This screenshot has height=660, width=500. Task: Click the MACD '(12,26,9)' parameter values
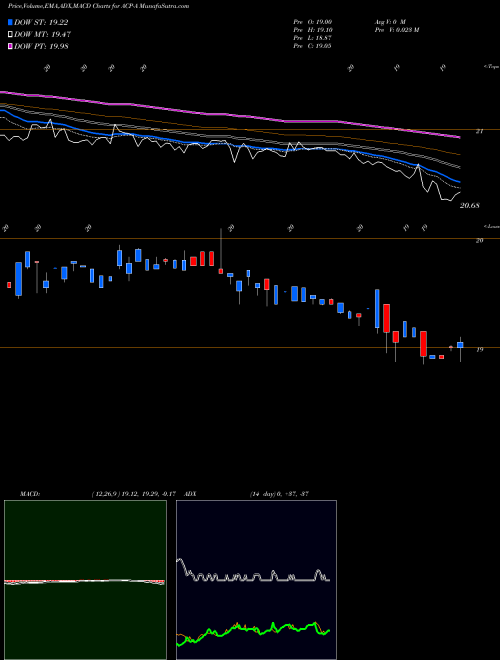(x=133, y=494)
